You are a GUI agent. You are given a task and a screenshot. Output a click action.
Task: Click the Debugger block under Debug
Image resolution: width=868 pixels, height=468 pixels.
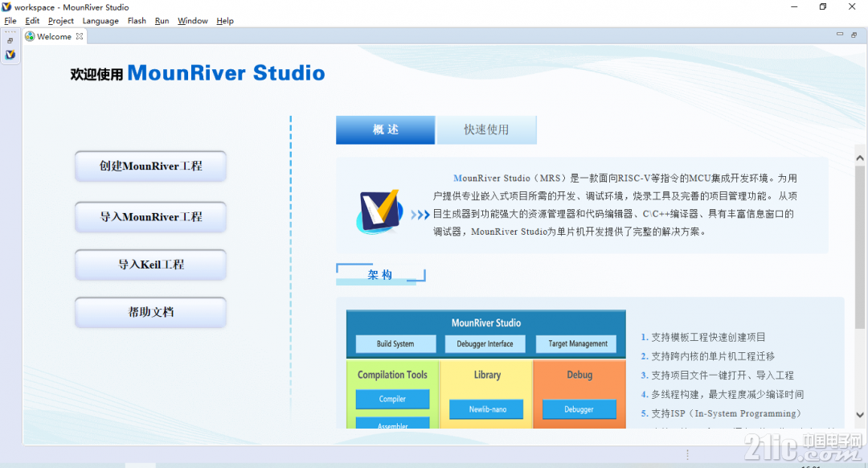579,409
